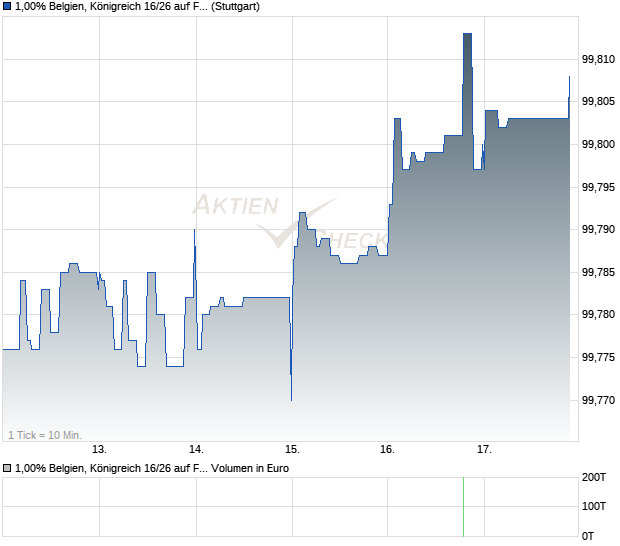The width and height of the screenshot is (620, 546).
Task: Click the '17.' date axis label
Action: tap(484, 450)
